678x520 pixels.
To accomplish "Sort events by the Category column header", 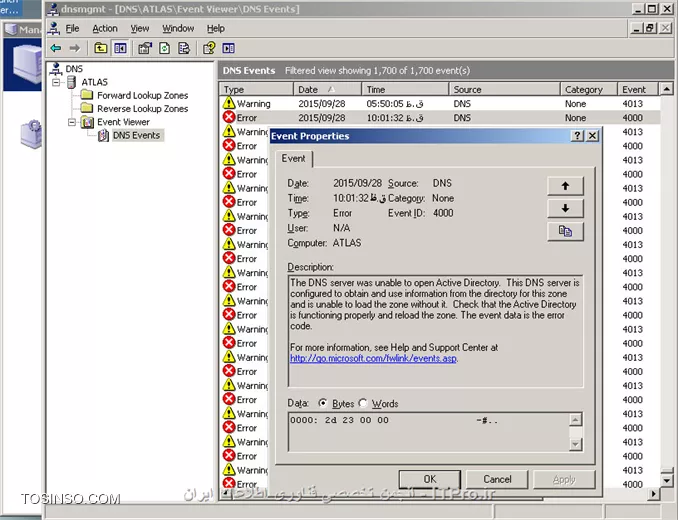I will pos(589,89).
